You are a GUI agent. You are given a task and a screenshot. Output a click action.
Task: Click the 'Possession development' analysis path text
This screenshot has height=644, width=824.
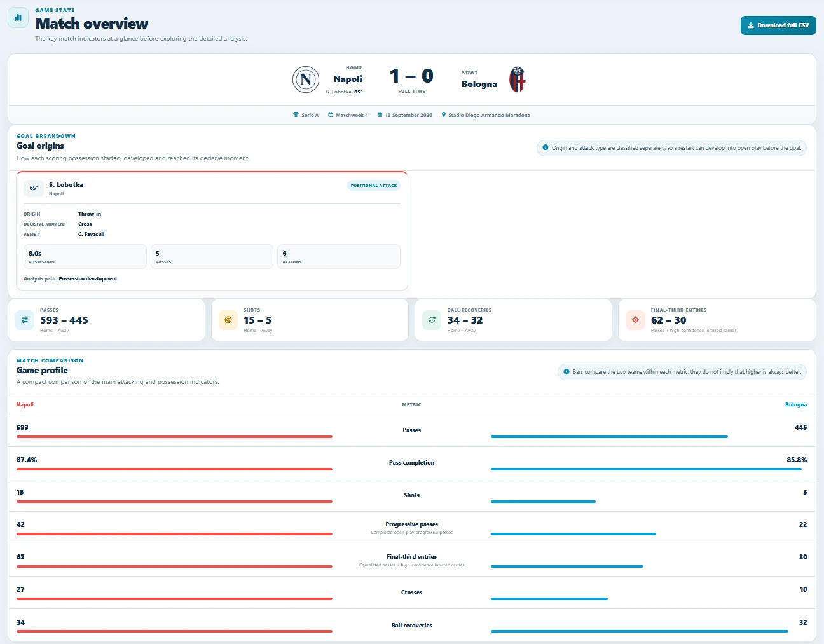[88, 278]
